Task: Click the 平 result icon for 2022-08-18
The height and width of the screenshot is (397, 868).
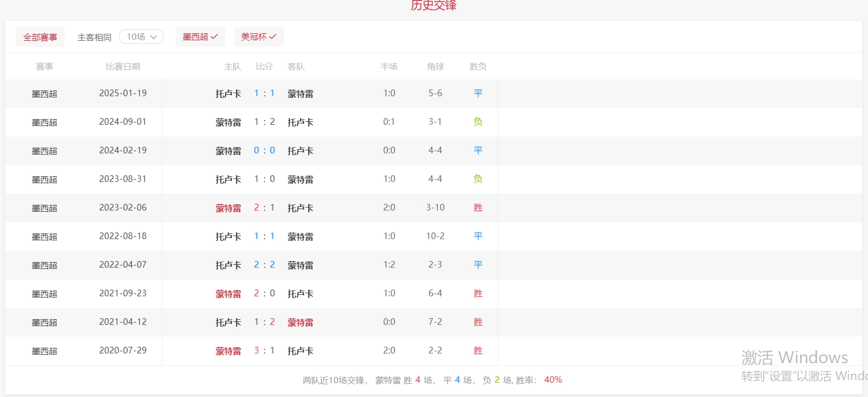Action: [478, 236]
